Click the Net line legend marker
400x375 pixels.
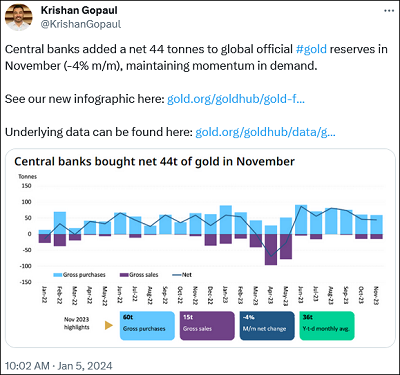[x=177, y=275]
